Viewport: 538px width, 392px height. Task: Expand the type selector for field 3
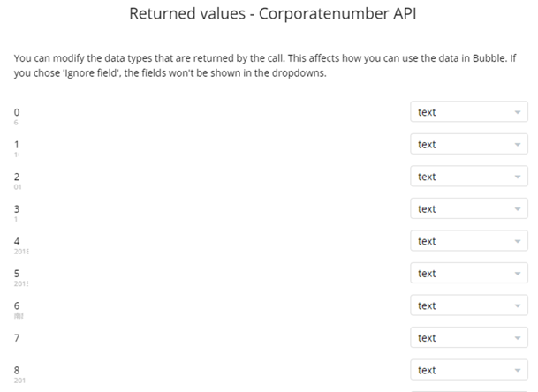pyautogui.click(x=468, y=208)
